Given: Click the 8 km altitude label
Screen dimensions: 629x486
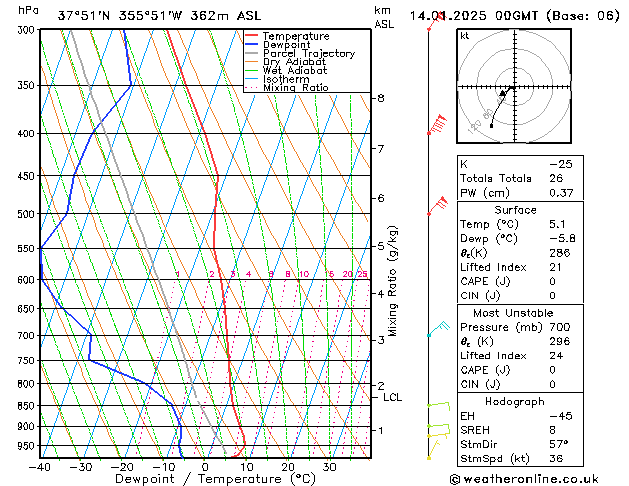Looking at the screenshot, I should pos(381,98).
